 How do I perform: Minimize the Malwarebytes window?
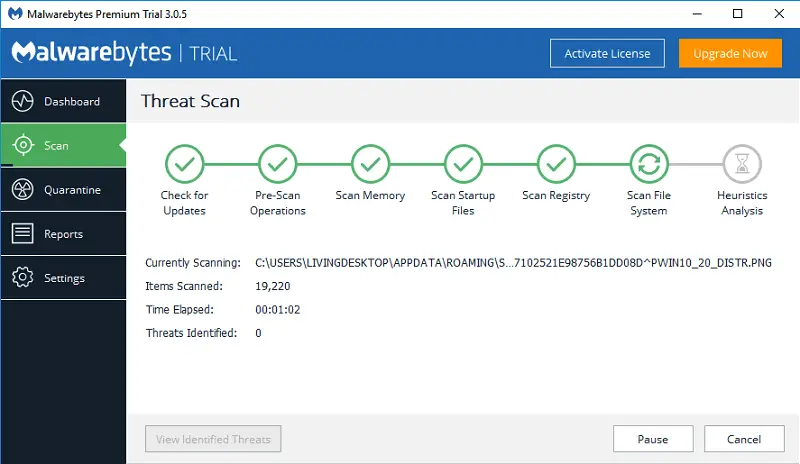coord(697,14)
